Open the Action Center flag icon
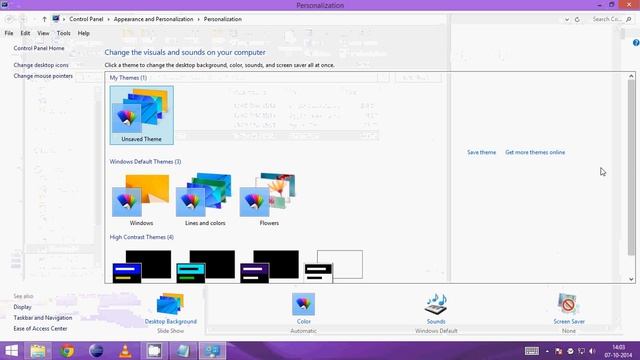 click(x=559, y=351)
